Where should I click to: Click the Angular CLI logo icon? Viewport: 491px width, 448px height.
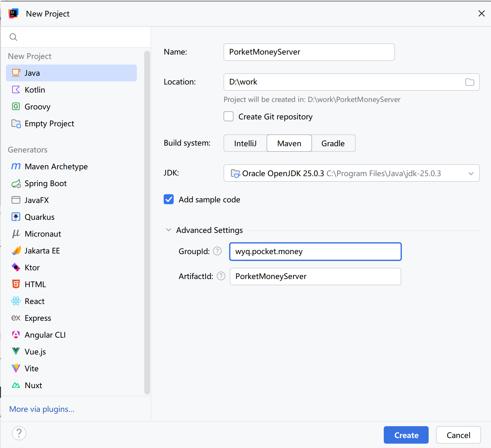pyautogui.click(x=16, y=335)
